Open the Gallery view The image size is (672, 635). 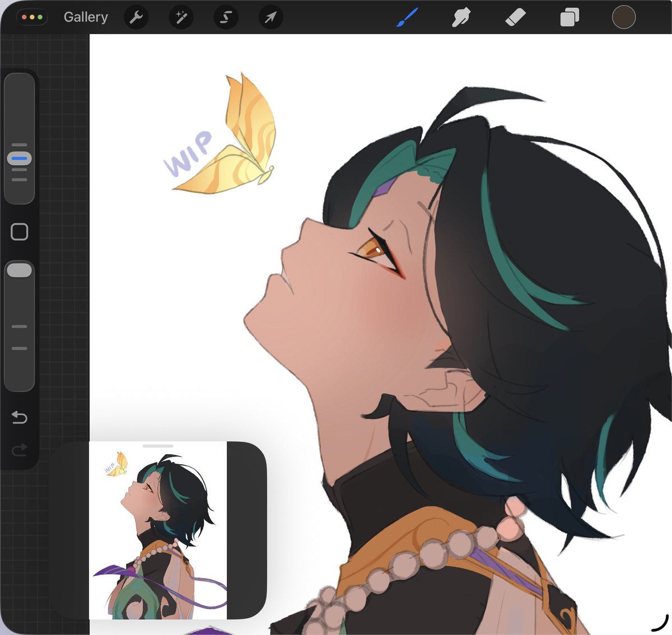[86, 17]
